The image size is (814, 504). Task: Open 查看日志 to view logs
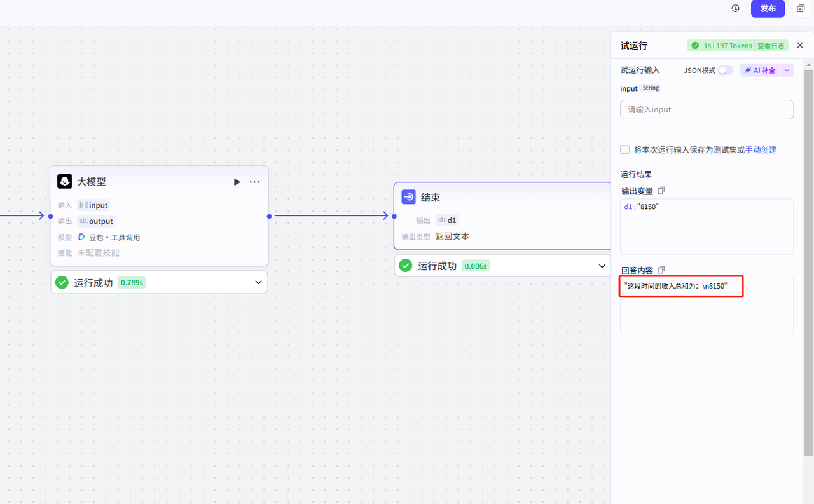click(771, 46)
